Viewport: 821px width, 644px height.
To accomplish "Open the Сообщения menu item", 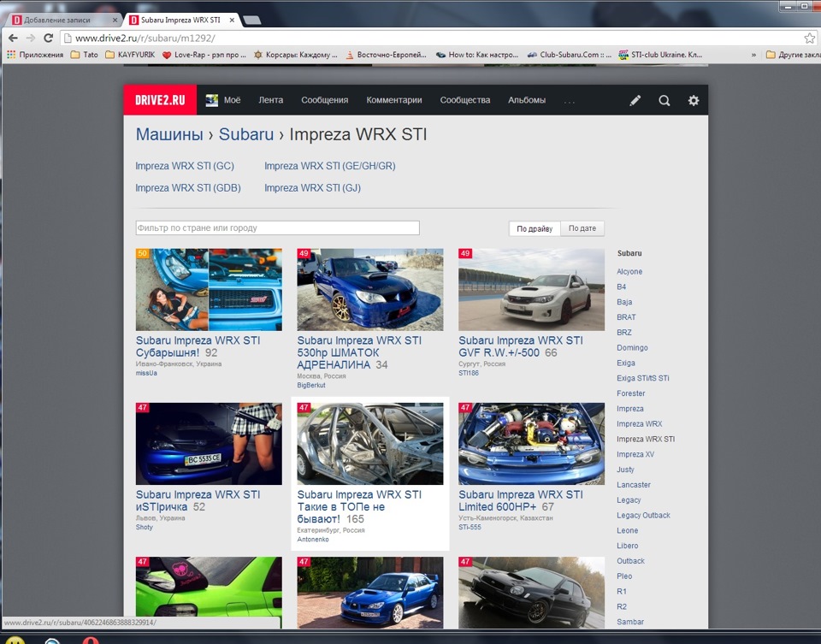I will (x=325, y=100).
